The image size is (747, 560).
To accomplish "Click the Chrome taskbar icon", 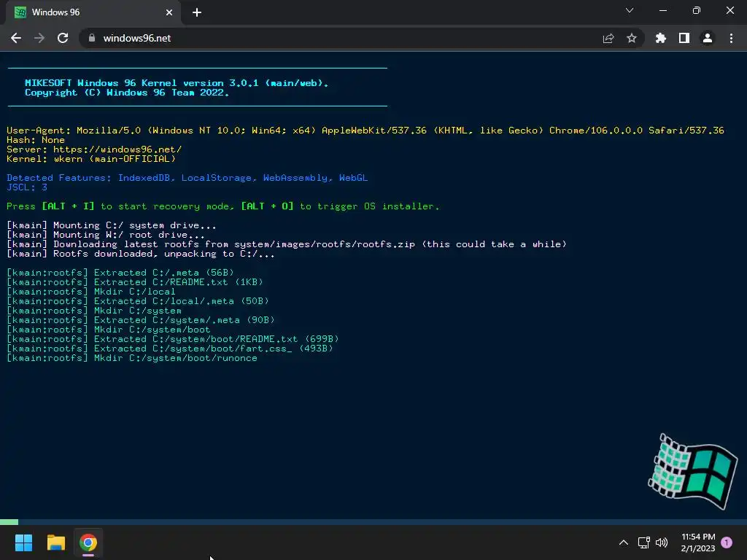I will pos(88,542).
